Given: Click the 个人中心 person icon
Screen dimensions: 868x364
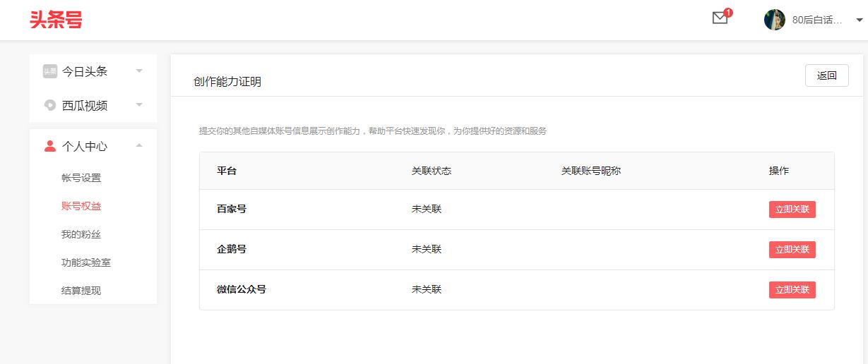Looking at the screenshot, I should pos(50,146).
